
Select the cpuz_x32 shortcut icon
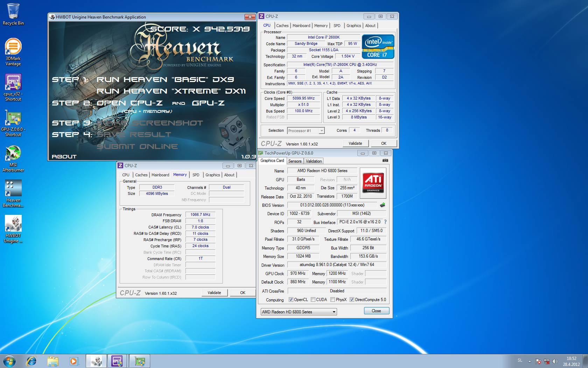(x=13, y=87)
